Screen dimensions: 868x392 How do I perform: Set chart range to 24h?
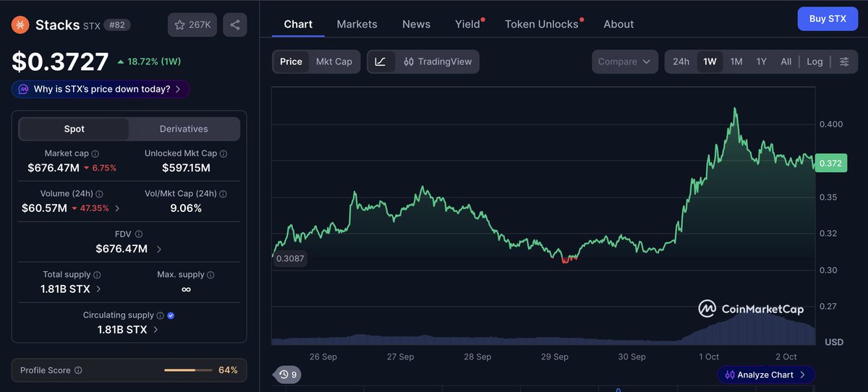681,61
